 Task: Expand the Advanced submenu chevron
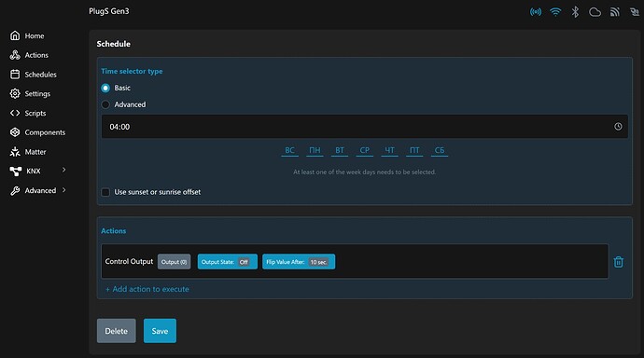pos(63,190)
